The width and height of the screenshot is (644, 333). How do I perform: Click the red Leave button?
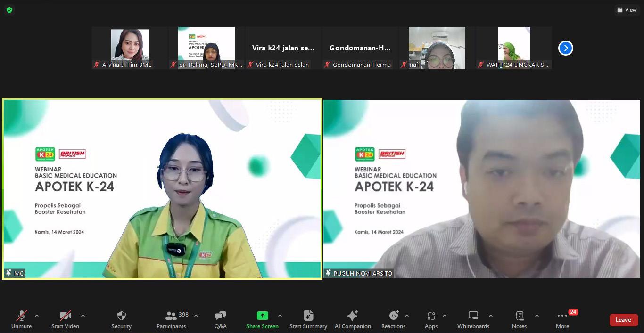click(624, 320)
